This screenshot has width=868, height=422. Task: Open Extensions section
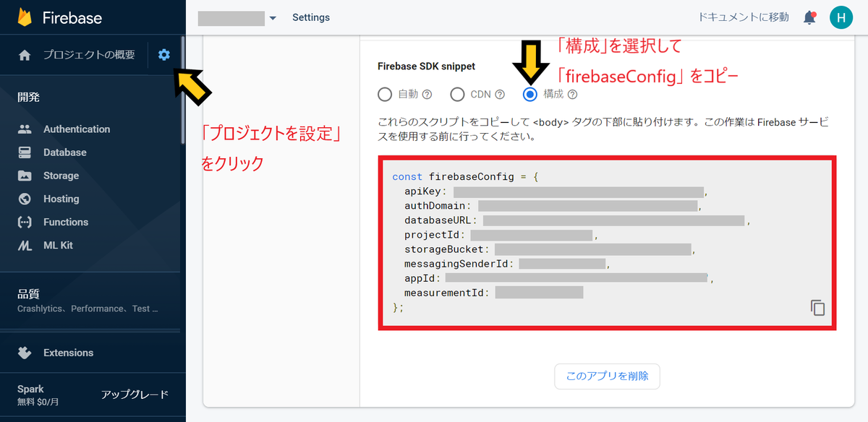(69, 353)
